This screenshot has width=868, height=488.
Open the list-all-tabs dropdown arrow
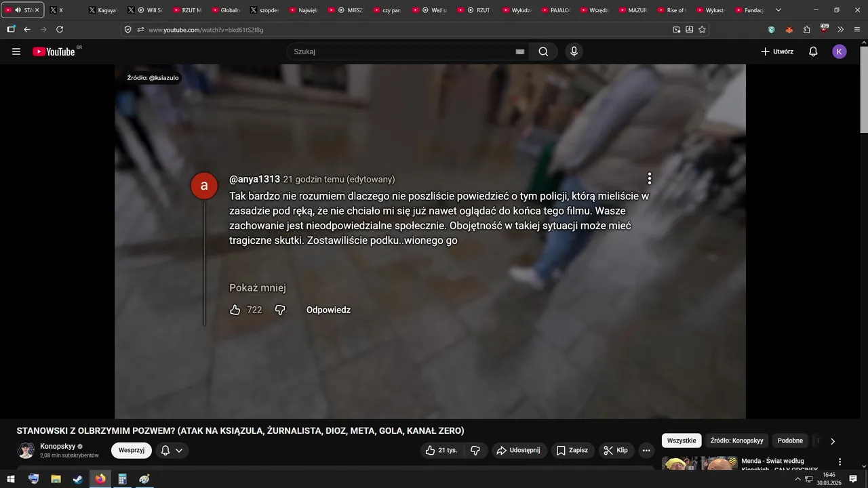778,10
